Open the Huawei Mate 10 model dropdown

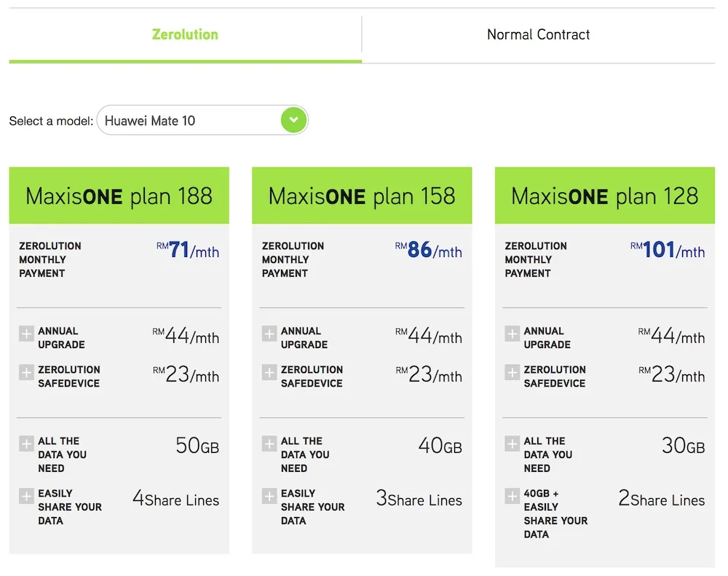coord(202,120)
